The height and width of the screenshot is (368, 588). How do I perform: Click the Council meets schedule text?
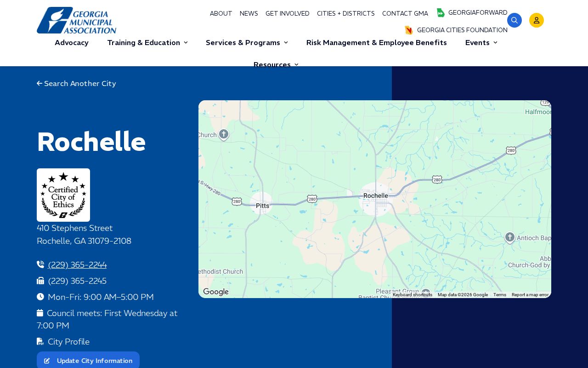point(107,320)
